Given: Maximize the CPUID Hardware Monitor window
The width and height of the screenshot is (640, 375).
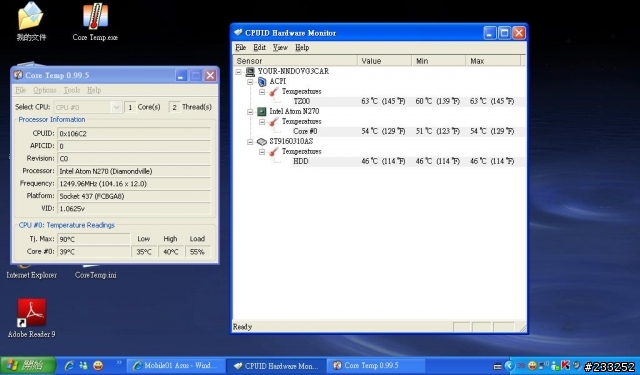Looking at the screenshot, I should point(504,33).
